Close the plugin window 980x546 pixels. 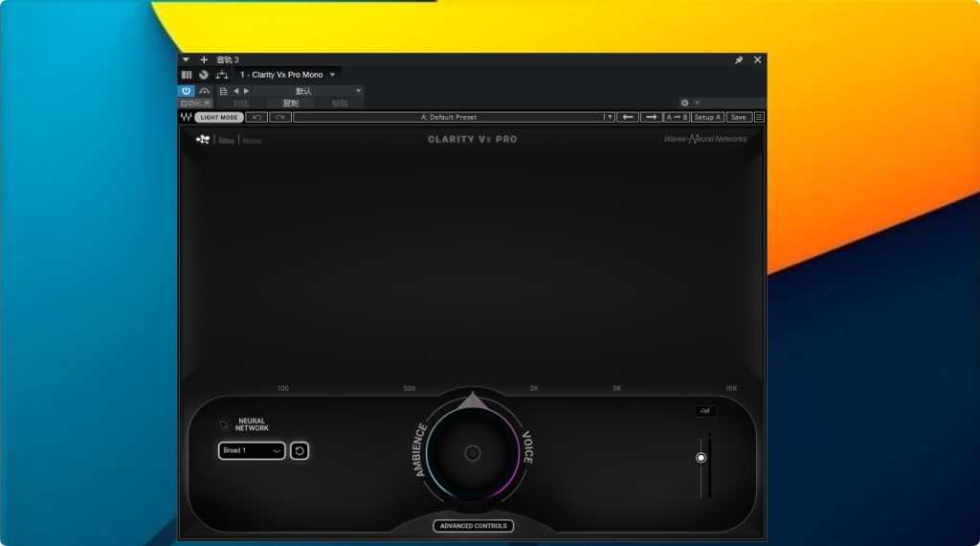click(x=758, y=60)
